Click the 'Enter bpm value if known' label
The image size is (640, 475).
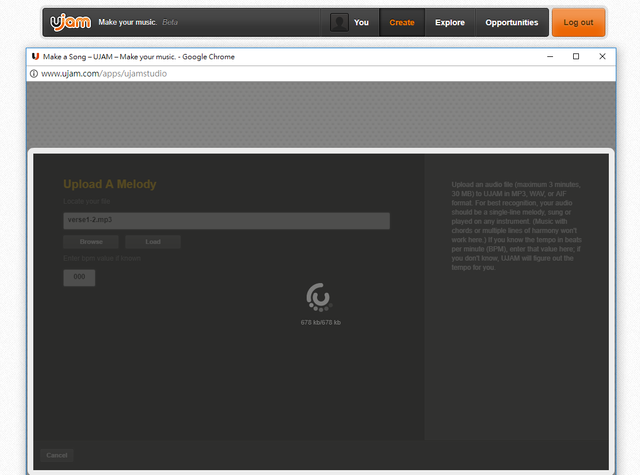(102, 258)
